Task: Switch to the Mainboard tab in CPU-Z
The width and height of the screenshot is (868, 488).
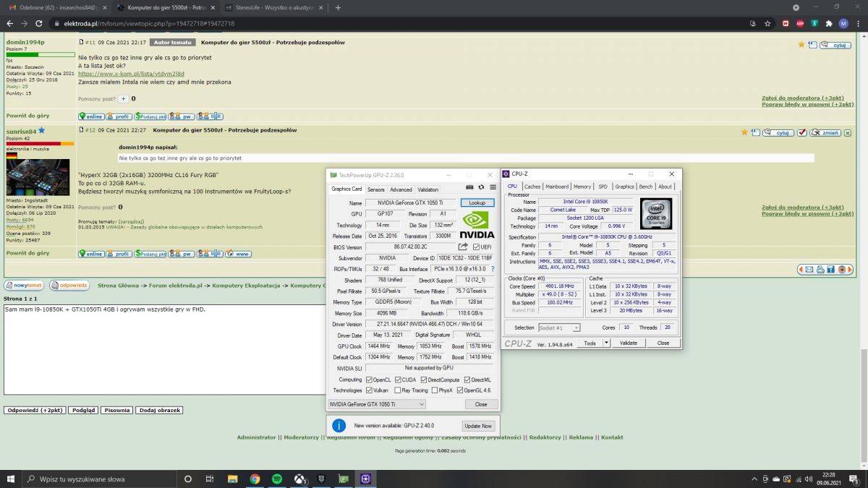Action: pos(557,187)
